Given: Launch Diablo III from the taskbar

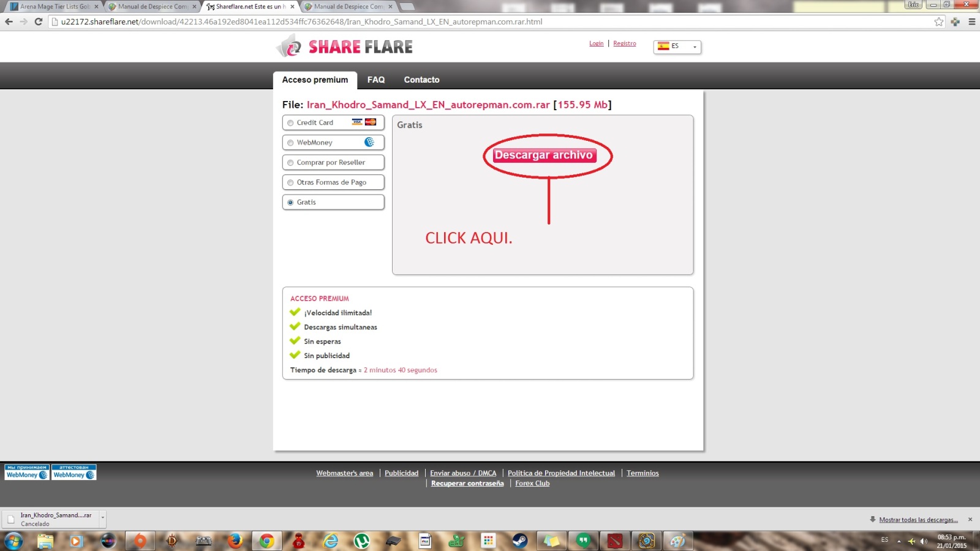Looking at the screenshot, I should coord(171,541).
